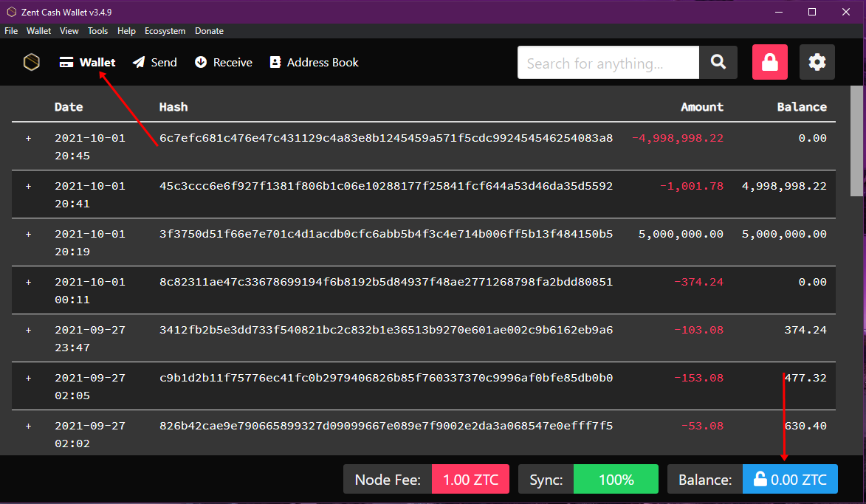Expand the 2021-10-01 00:11 transaction row

(28, 283)
